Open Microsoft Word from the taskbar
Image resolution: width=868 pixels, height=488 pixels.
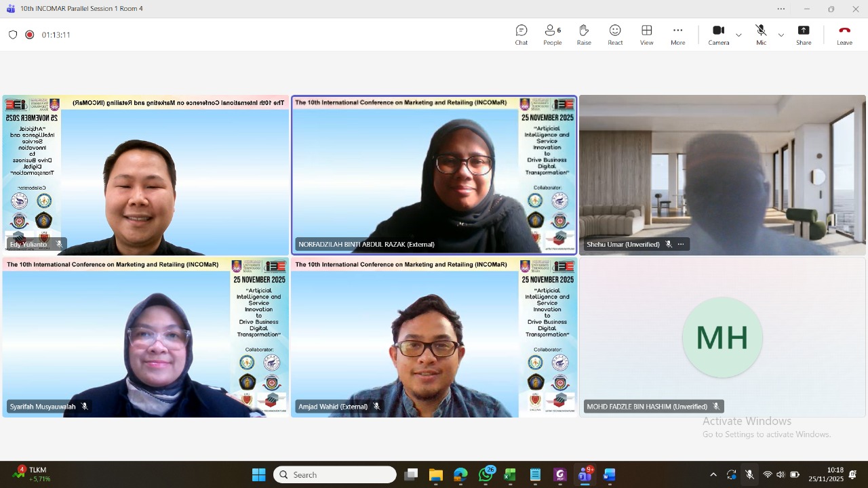[609, 474]
